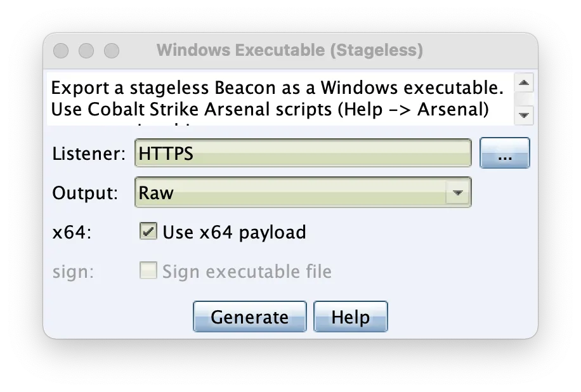
Task: Click the Generate button
Action: (249, 317)
